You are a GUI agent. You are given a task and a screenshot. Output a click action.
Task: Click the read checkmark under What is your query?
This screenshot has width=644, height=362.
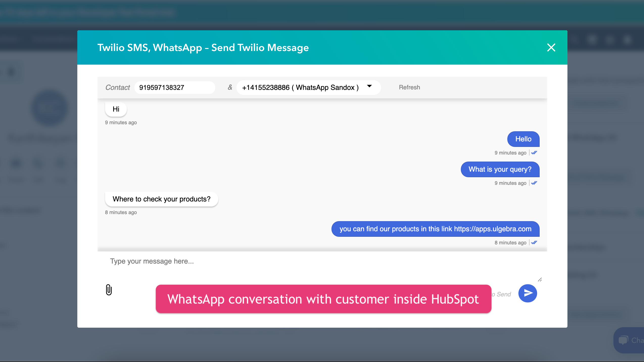(534, 183)
